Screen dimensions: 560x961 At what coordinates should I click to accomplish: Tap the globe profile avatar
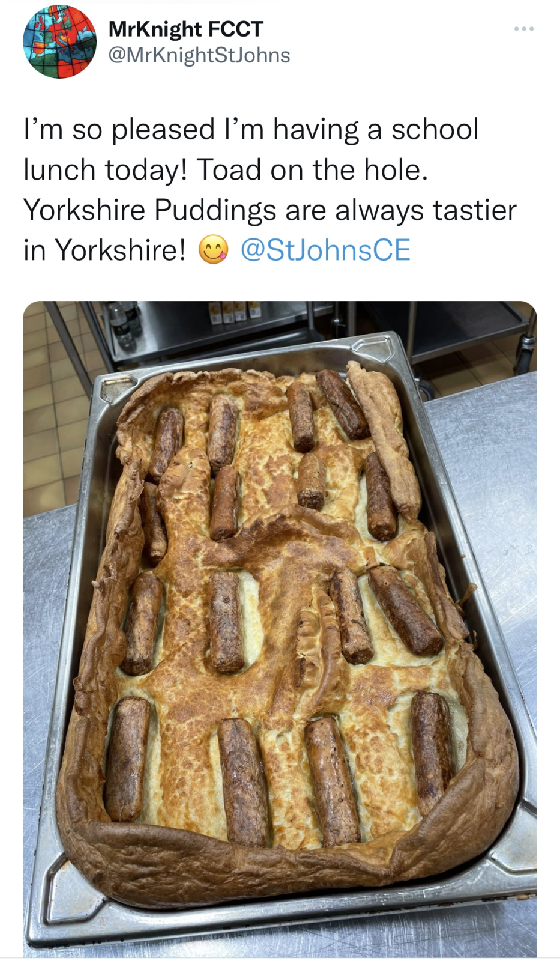click(59, 42)
